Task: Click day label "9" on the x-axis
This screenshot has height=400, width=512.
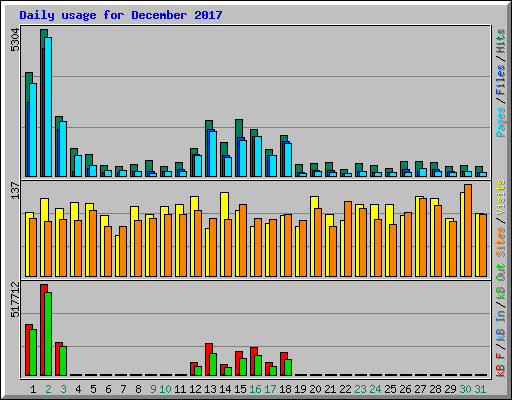Action: tap(153, 389)
